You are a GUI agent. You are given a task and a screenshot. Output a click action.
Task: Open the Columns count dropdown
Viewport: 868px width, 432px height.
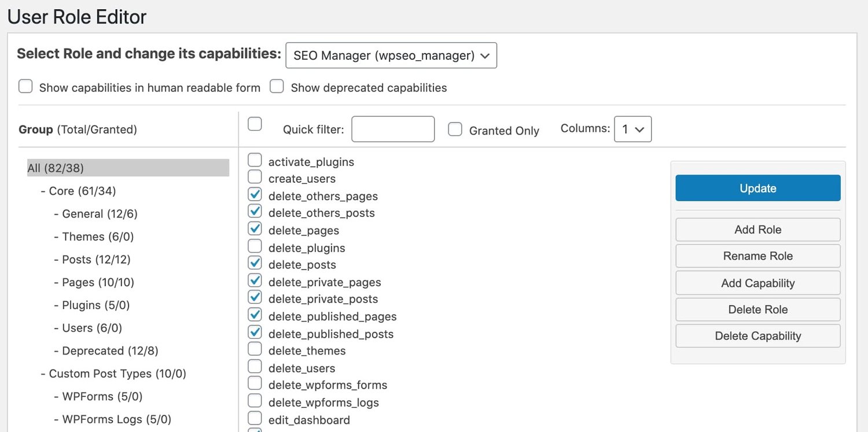(632, 130)
